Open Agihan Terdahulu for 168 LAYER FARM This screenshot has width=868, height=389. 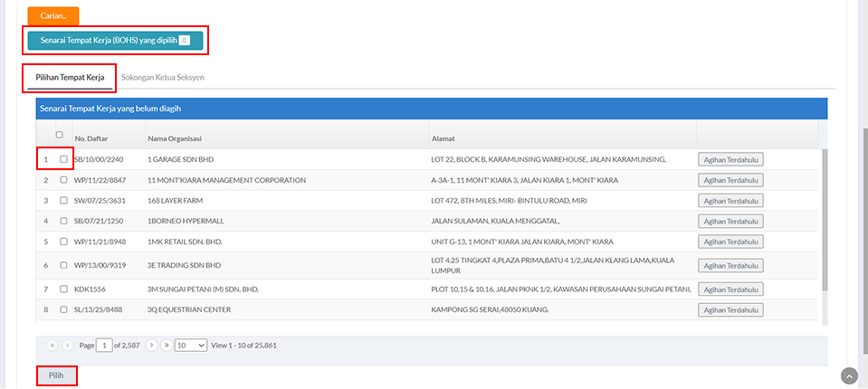730,200
